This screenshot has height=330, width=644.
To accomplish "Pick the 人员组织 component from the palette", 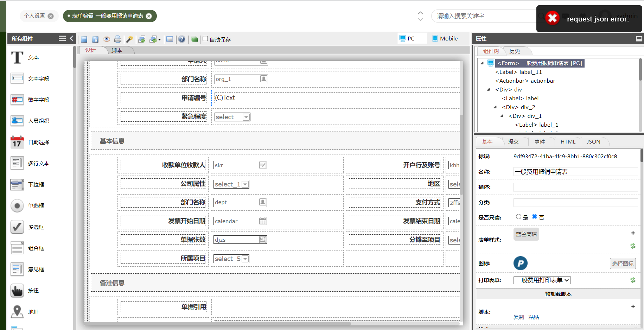I will 17,121.
